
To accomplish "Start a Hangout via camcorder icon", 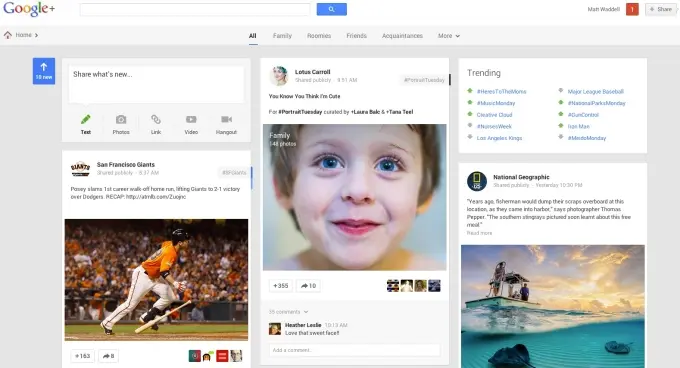I will pos(226,119).
